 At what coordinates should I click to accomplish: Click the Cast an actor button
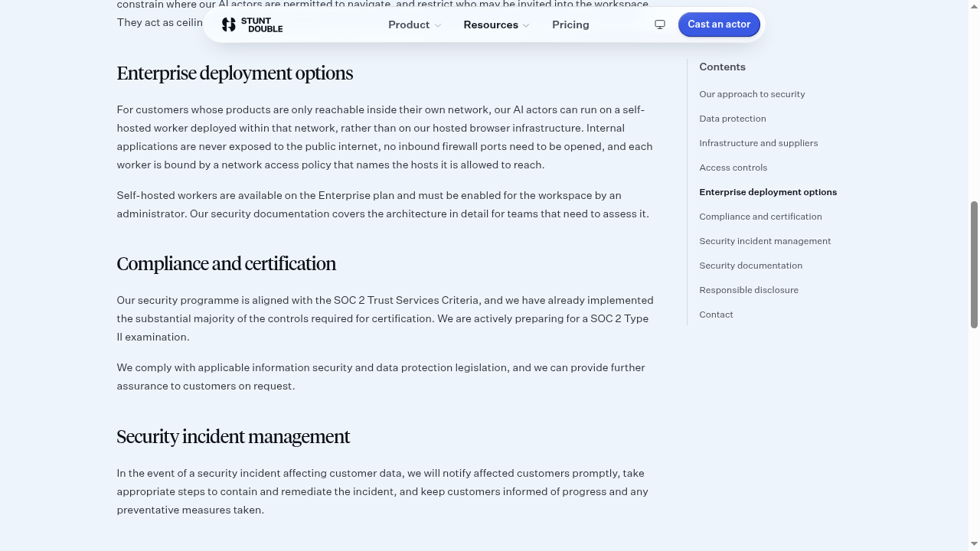point(719,24)
